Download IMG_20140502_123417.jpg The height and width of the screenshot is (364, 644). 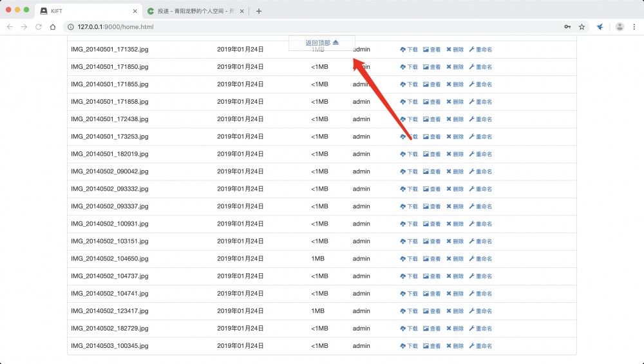coord(409,311)
